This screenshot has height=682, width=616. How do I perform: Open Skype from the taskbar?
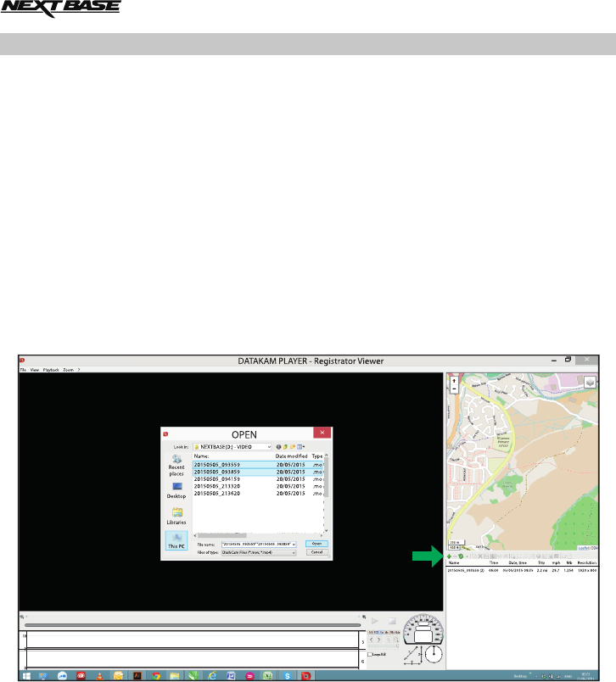[x=287, y=675]
